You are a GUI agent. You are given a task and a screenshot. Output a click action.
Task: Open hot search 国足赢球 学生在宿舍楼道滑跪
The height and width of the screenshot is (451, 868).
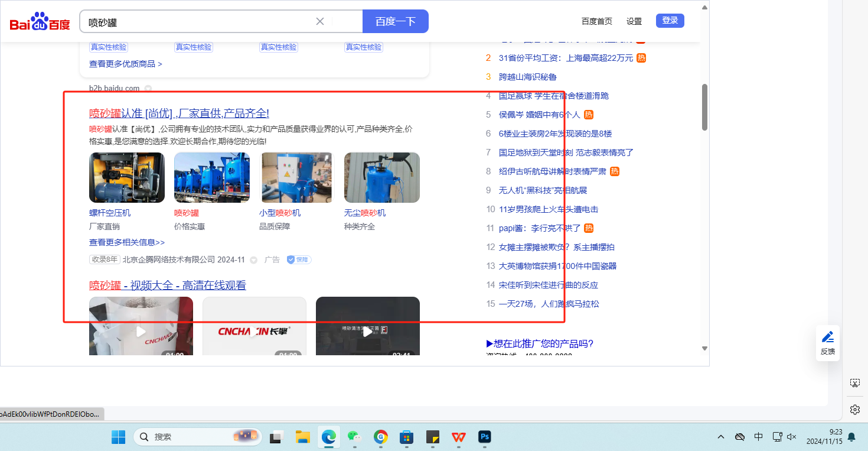pyautogui.click(x=554, y=96)
